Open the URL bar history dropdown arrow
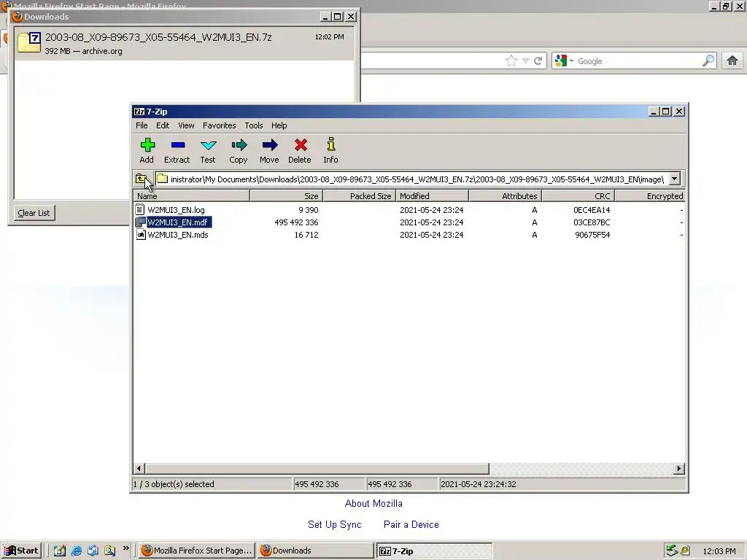This screenshot has width=747, height=560. 525,61
